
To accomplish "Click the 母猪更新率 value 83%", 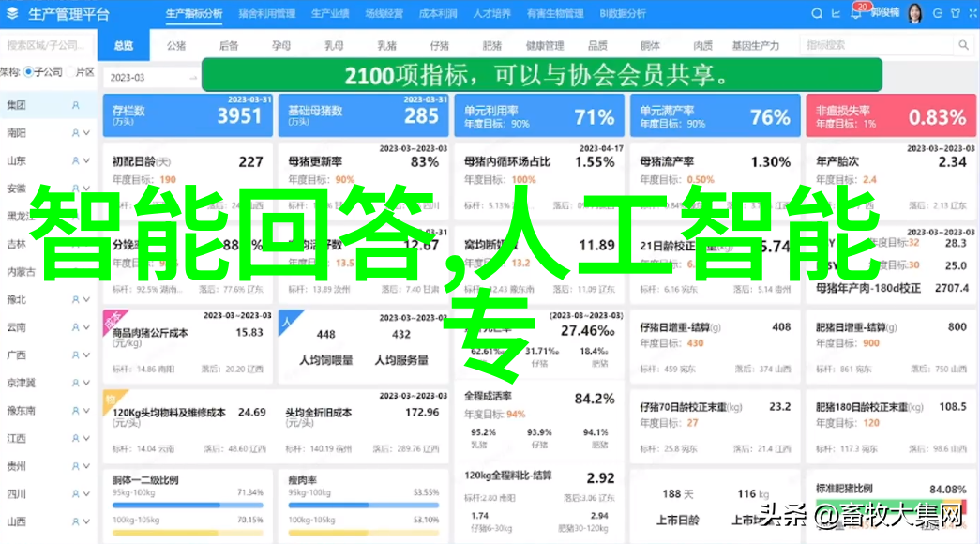I will pyautogui.click(x=425, y=162).
